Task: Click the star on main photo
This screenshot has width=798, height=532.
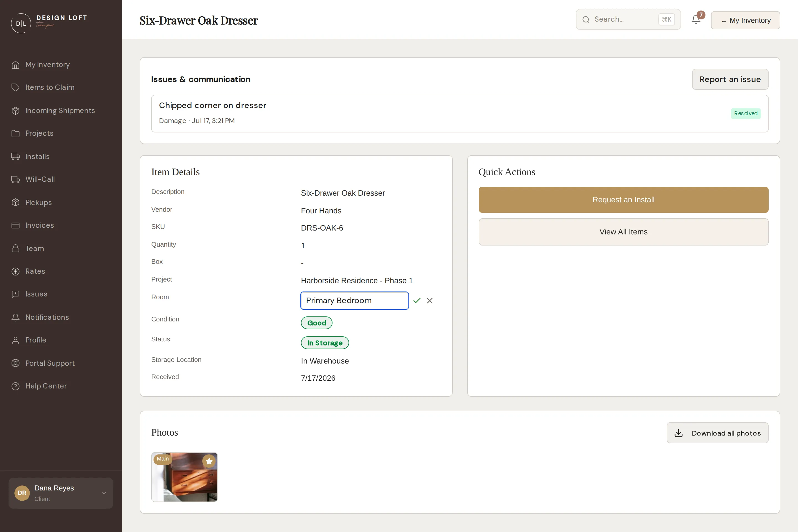Action: click(x=209, y=461)
